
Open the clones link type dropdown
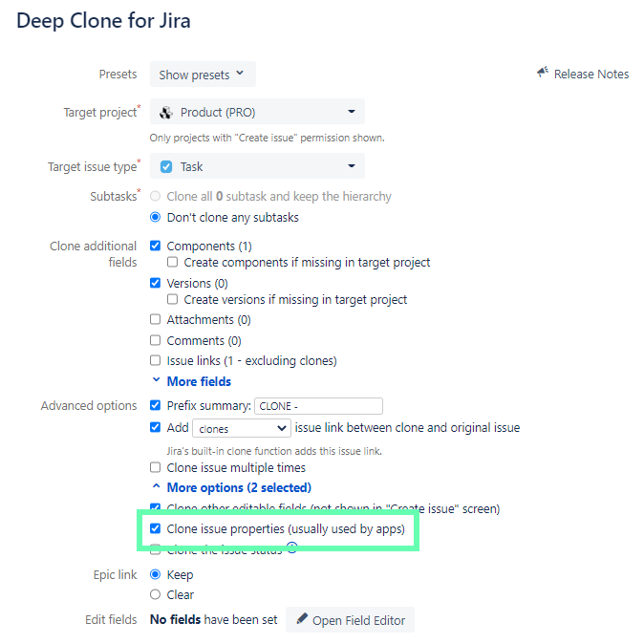click(x=242, y=429)
